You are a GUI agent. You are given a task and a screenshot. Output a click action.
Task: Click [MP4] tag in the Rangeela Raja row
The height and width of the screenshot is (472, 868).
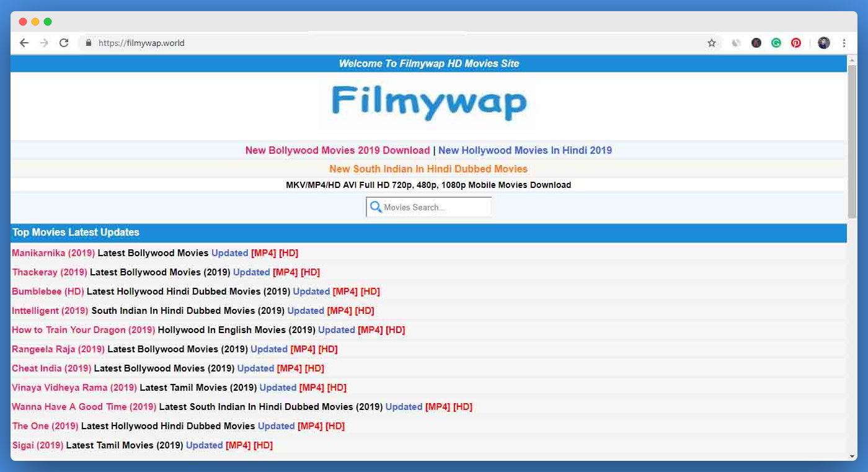[x=303, y=349]
